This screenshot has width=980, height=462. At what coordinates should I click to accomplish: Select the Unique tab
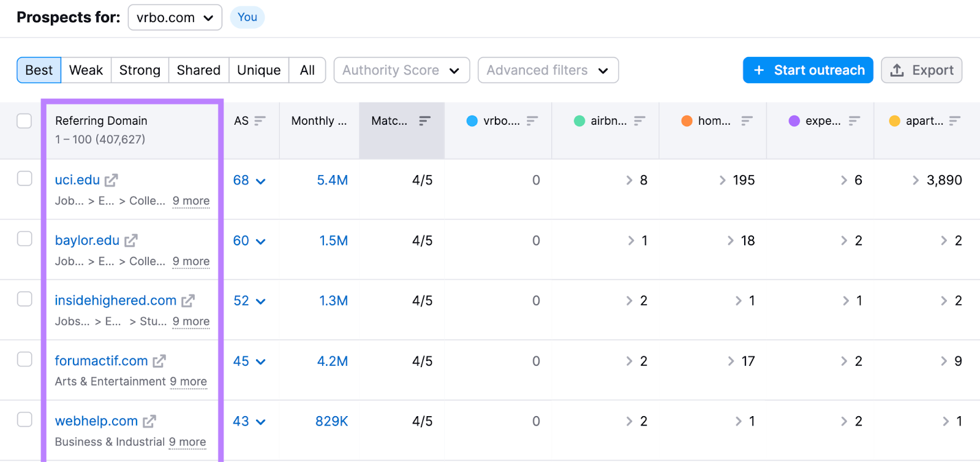tap(258, 70)
